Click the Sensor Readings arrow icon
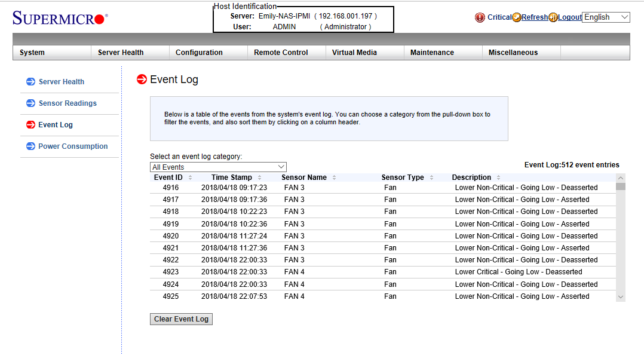This screenshot has height=355, width=644. (31, 103)
